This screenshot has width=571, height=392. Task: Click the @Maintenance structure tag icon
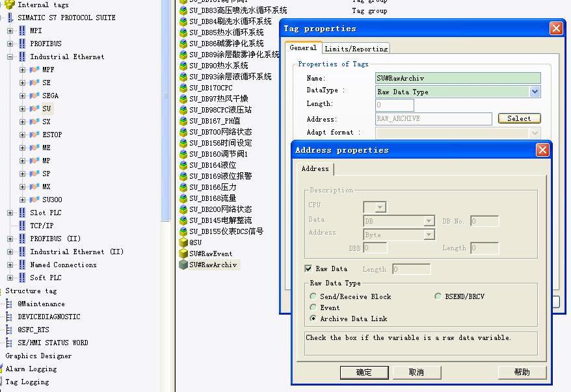(x=9, y=304)
